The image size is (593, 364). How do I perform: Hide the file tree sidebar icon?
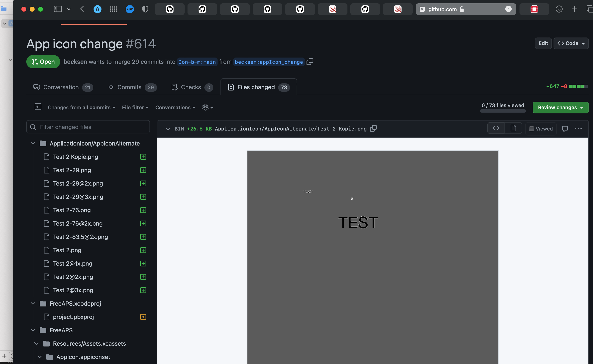(x=38, y=107)
